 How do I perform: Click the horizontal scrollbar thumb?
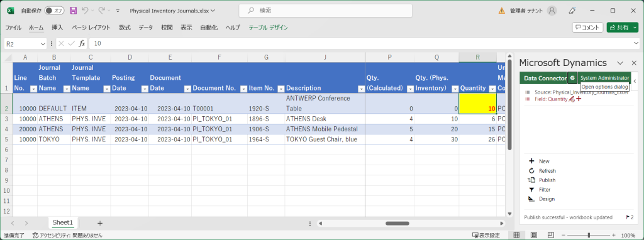click(397, 224)
